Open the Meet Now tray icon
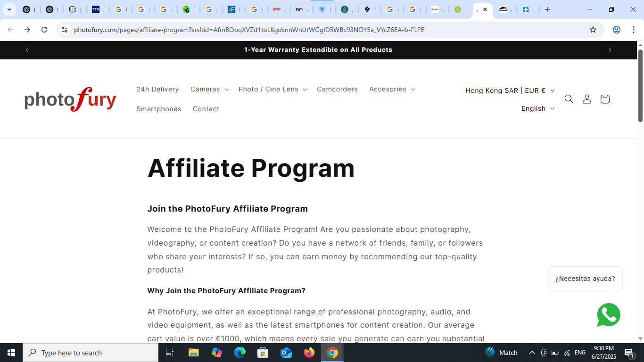The height and width of the screenshot is (362, 644). coord(544,353)
